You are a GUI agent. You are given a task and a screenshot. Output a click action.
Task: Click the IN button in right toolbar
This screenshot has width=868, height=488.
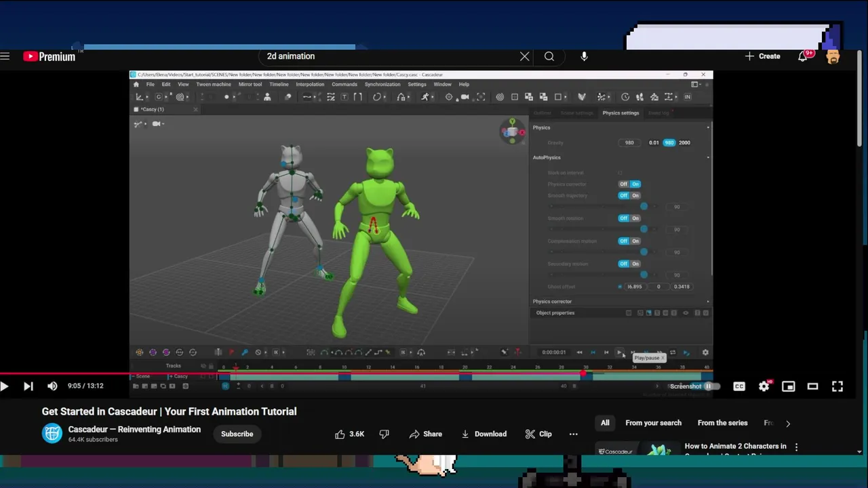point(687,97)
